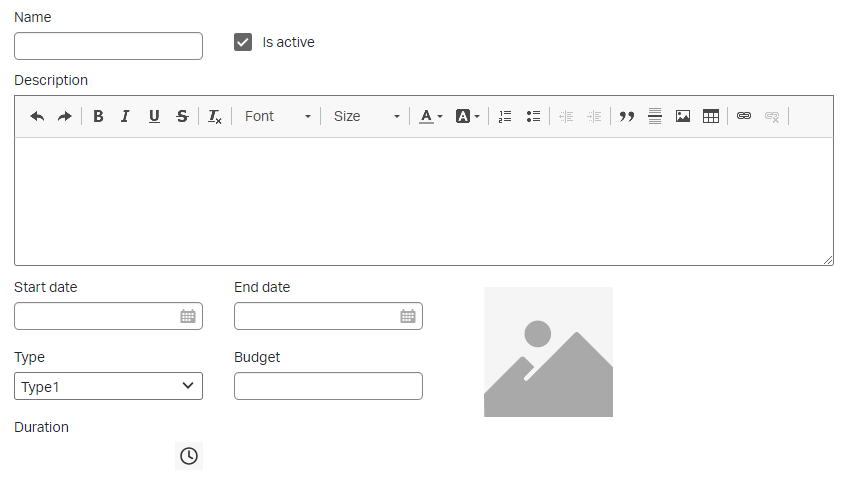Open the Size dropdown
The height and width of the screenshot is (504, 860).
(x=366, y=116)
